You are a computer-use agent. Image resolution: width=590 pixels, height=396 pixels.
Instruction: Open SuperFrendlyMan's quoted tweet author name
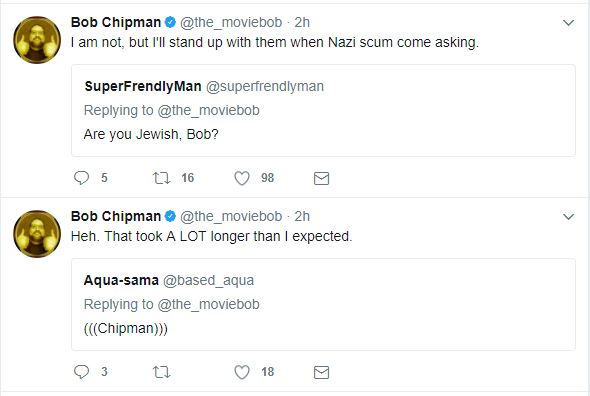[143, 86]
